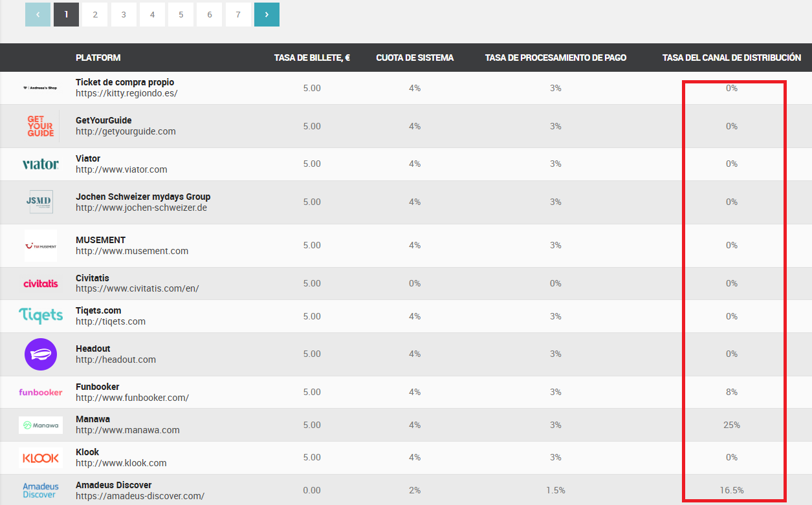Viewport: 812px width, 505px height.
Task: Click the GetYourGuide logo
Action: click(x=40, y=126)
